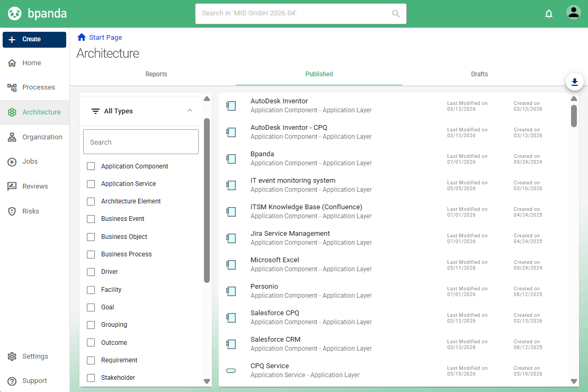Click the component icon for Microsoft Excel
This screenshot has width=588, height=392.
point(231,265)
